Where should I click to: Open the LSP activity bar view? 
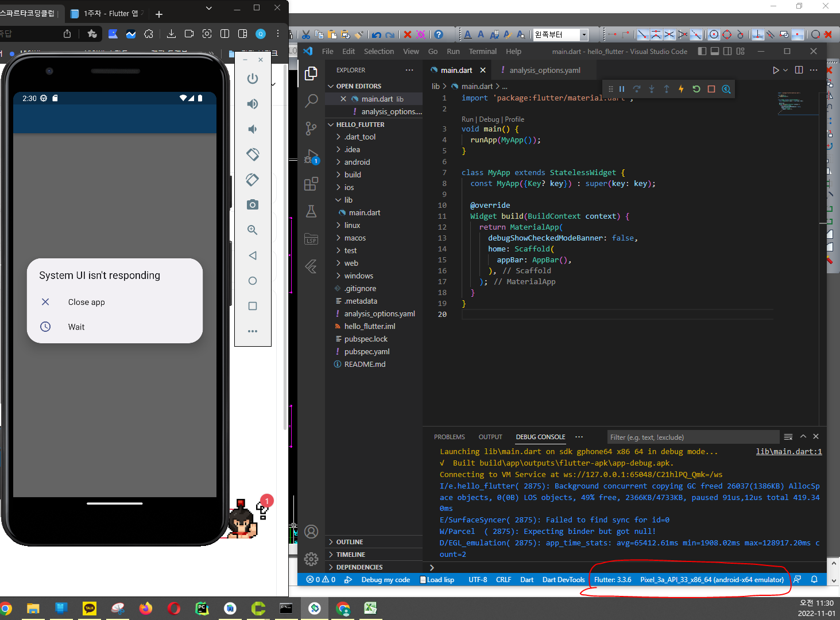point(311,239)
